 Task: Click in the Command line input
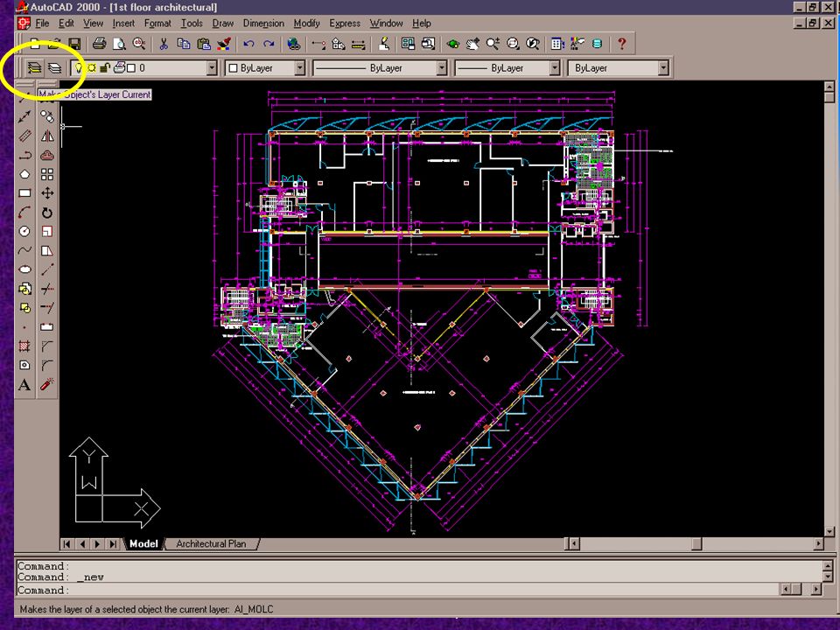[x=396, y=590]
